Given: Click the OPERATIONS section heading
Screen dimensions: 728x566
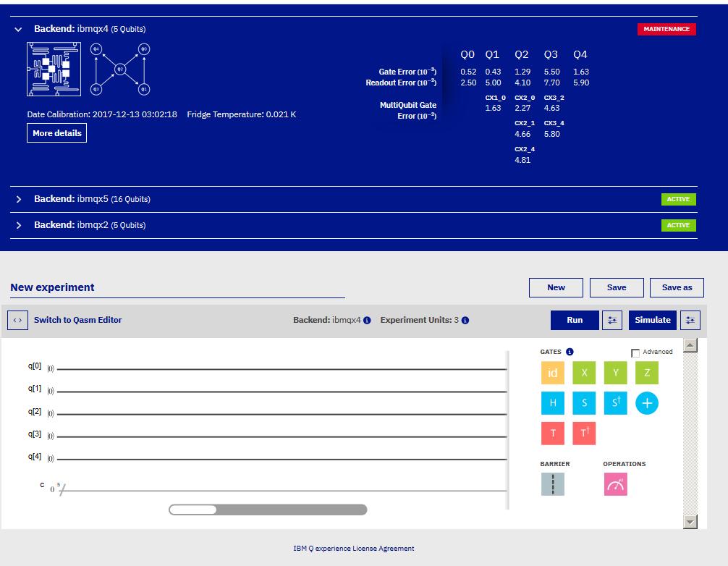Looking at the screenshot, I should click(x=624, y=464).
